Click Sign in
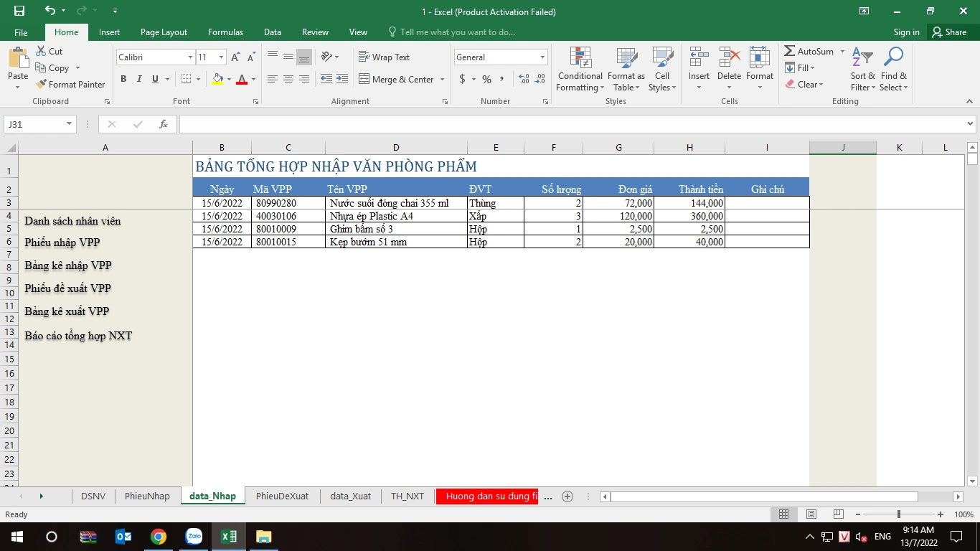The height and width of the screenshot is (551, 980). click(906, 32)
